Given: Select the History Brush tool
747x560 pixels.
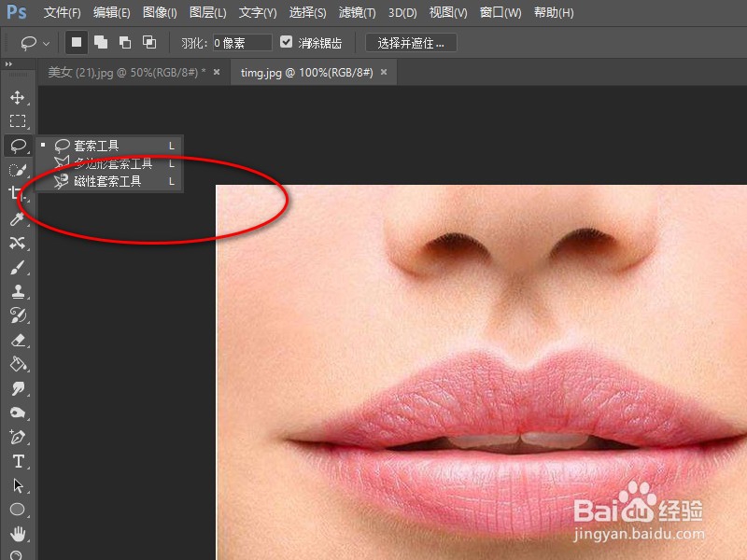Looking at the screenshot, I should click(18, 315).
